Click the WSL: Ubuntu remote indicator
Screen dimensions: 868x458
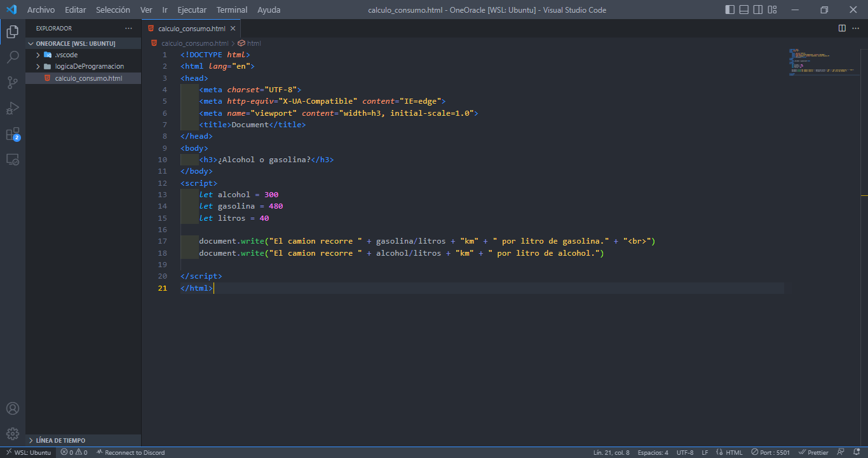pyautogui.click(x=28, y=452)
